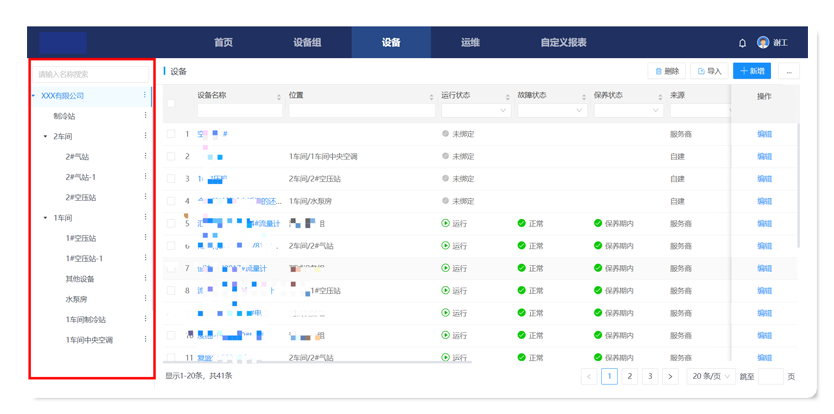The image size is (834, 414).
Task: Click the 导入 import button
Action: (709, 71)
